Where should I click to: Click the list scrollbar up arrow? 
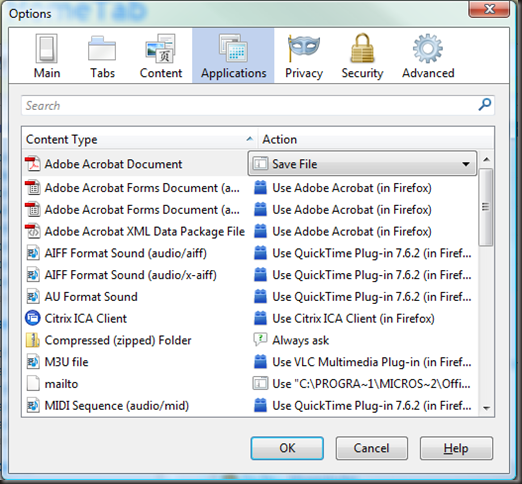tap(486, 160)
